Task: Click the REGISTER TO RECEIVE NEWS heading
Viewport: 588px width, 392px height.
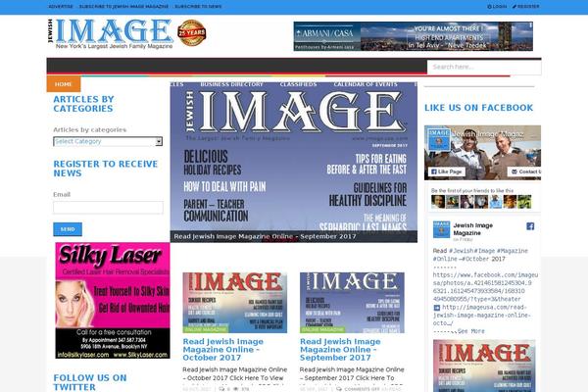Action: click(x=106, y=169)
